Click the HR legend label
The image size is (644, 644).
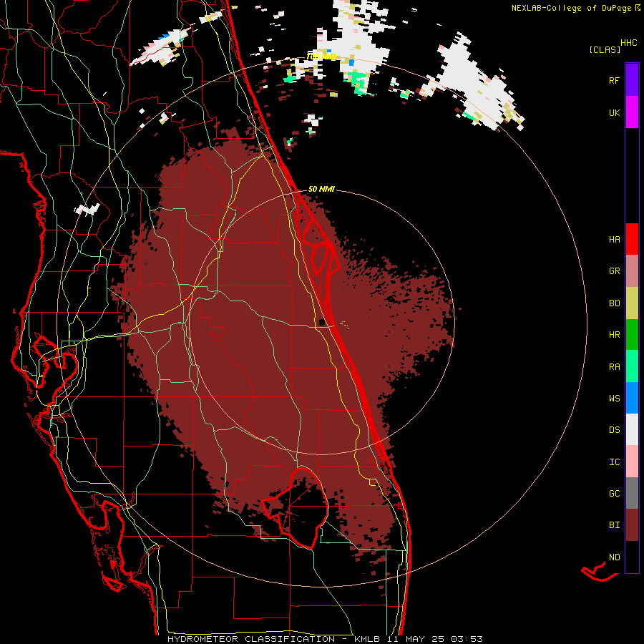tap(614, 335)
